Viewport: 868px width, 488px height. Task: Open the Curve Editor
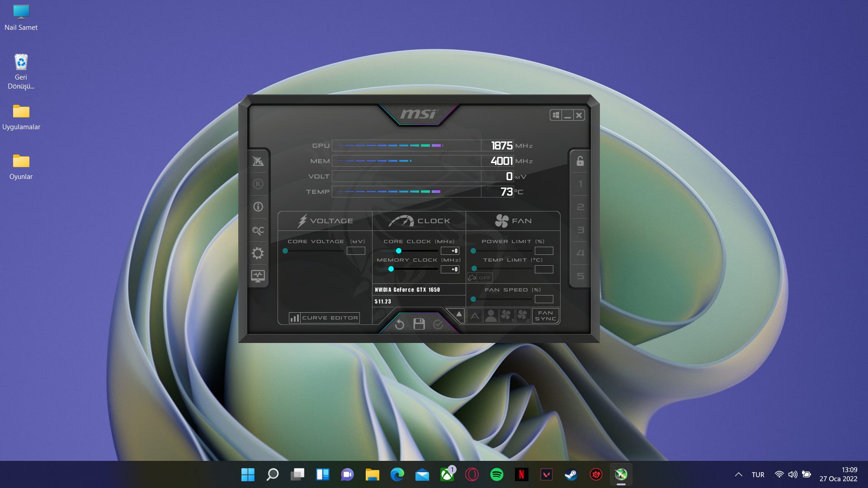325,318
